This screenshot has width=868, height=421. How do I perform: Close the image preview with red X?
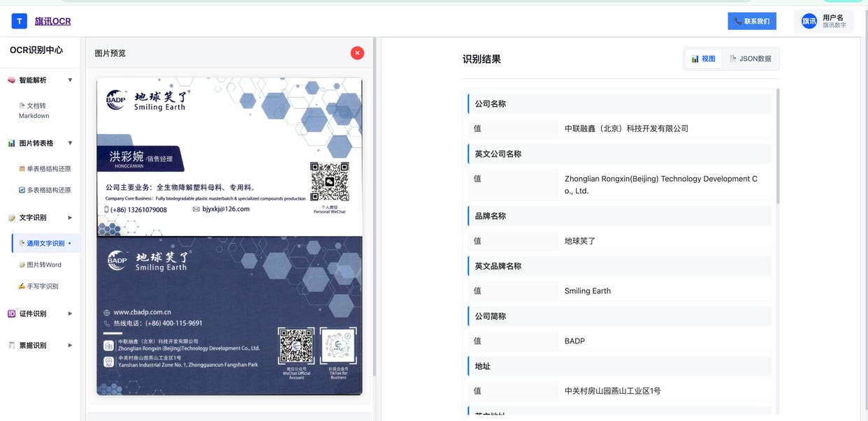pyautogui.click(x=357, y=52)
